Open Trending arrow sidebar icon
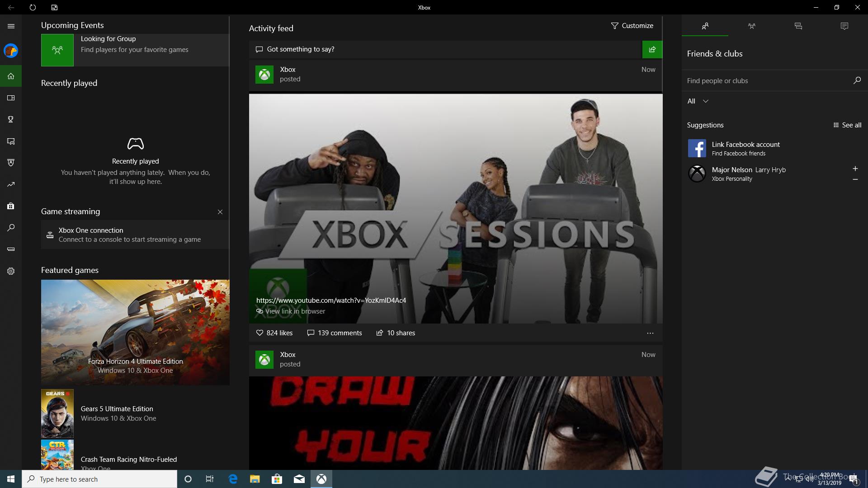Image resolution: width=868 pixels, height=488 pixels. (x=11, y=184)
